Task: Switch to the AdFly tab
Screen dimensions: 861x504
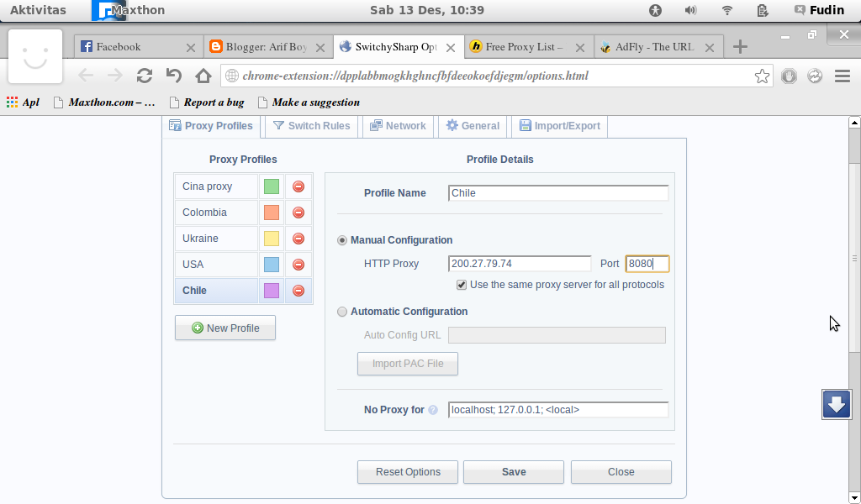Action: pyautogui.click(x=658, y=47)
